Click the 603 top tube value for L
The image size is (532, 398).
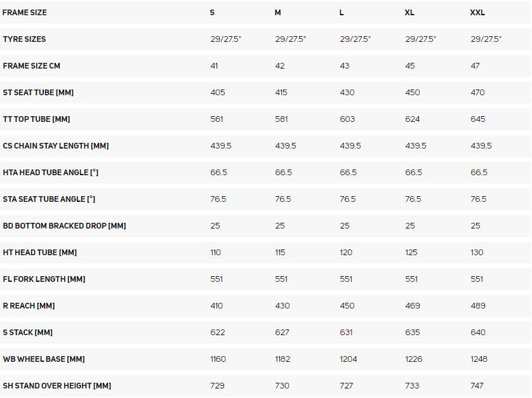tap(347, 119)
